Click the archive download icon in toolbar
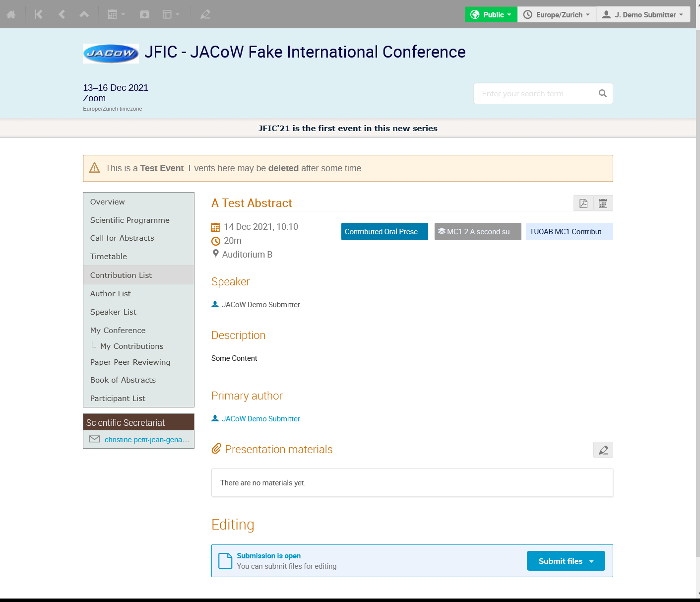The image size is (700, 602). click(144, 14)
